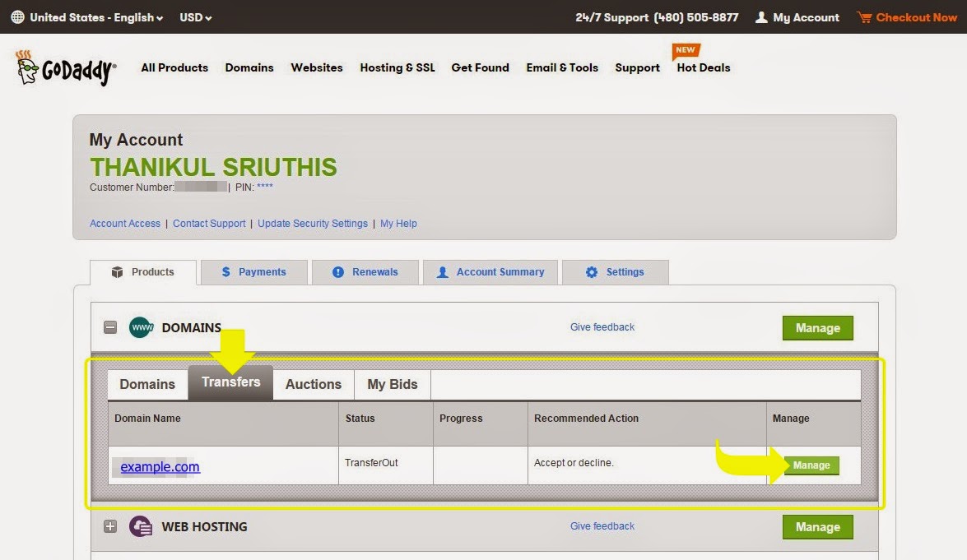Switch to the Account Summary tab
Screen dimensions: 967x560
point(490,272)
